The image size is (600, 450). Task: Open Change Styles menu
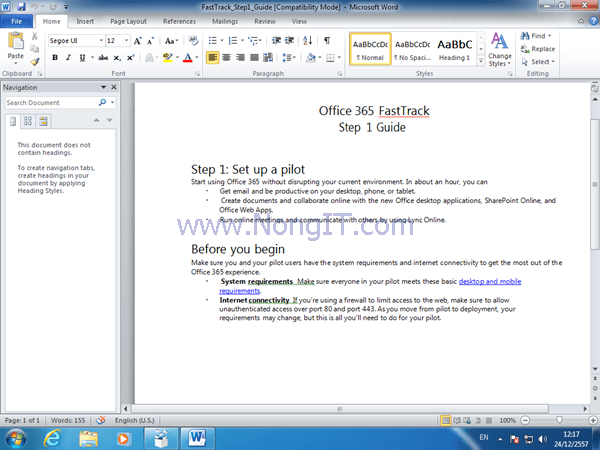click(500, 49)
